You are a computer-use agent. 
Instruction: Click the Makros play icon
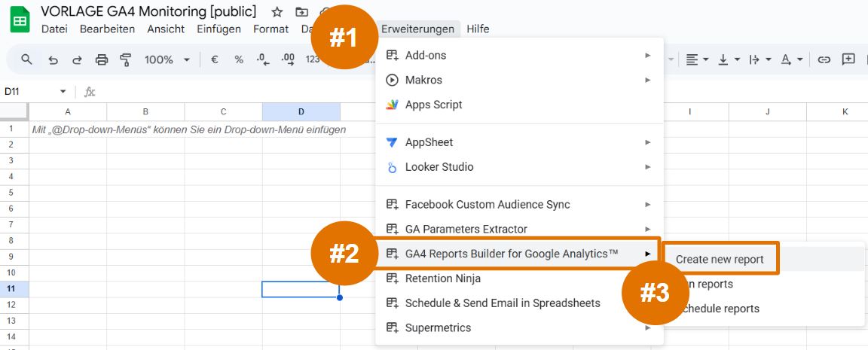pyautogui.click(x=392, y=80)
